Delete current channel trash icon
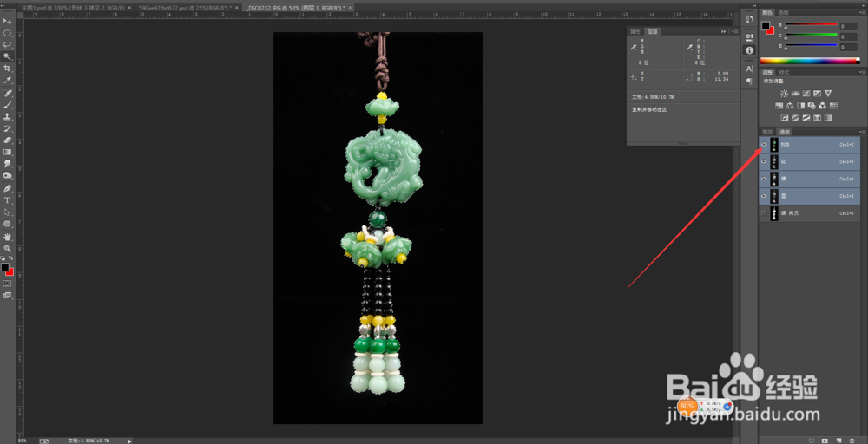868x444 pixels. 852,441
